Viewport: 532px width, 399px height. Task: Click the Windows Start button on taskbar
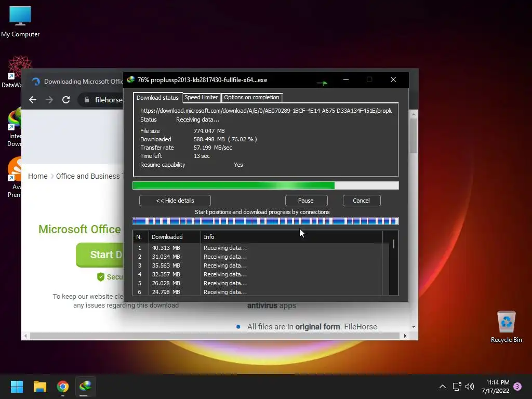(17, 387)
